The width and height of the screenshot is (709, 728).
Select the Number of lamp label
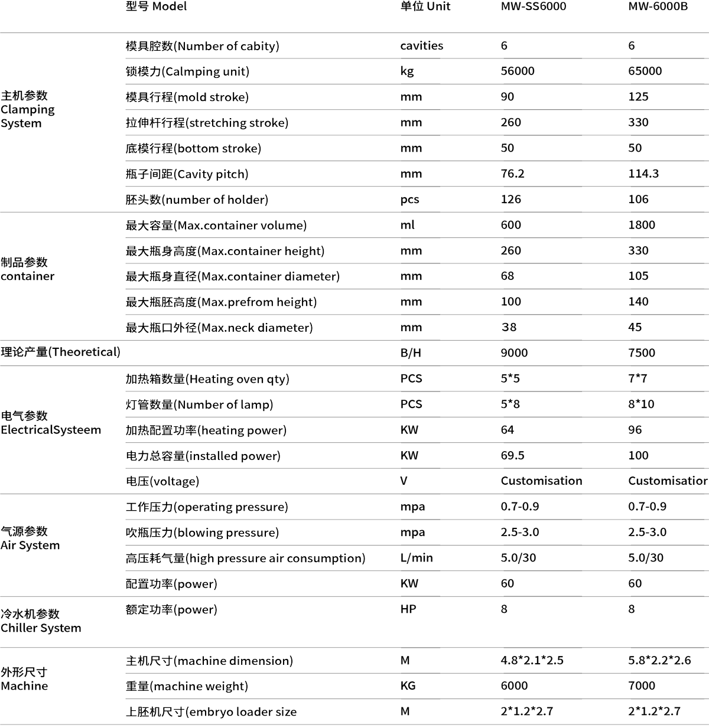pos(199,404)
